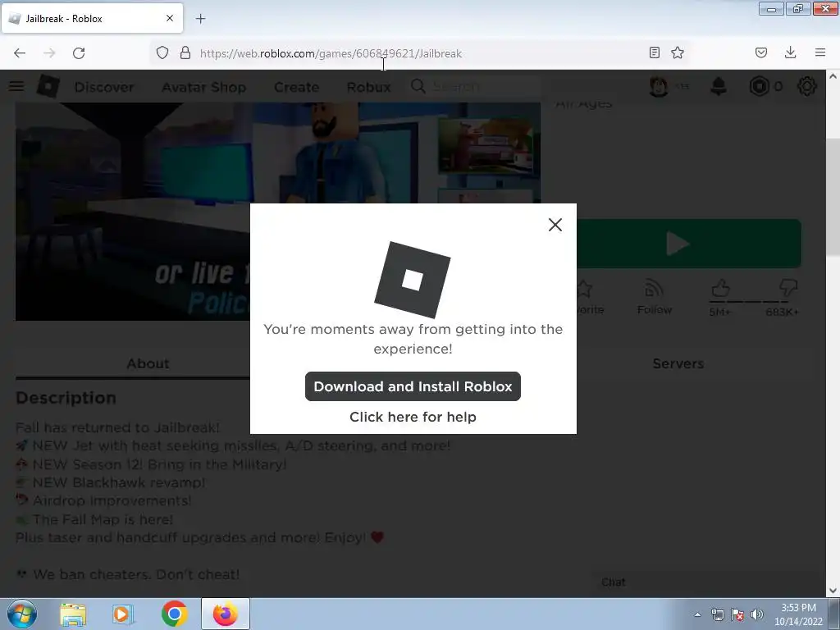Screen dimensions: 840x630
Task: Click 'Fall has returned to Jailbreak!' text
Action: 117,427
